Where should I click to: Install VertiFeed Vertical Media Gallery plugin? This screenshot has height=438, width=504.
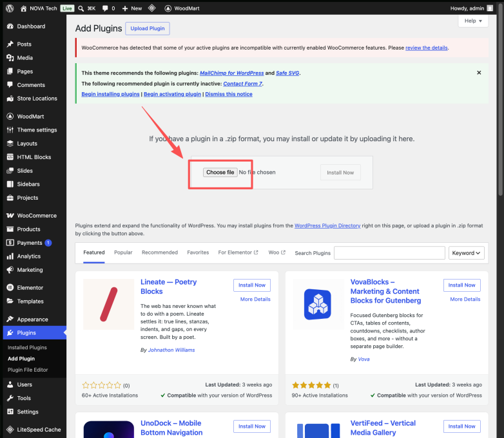click(462, 426)
